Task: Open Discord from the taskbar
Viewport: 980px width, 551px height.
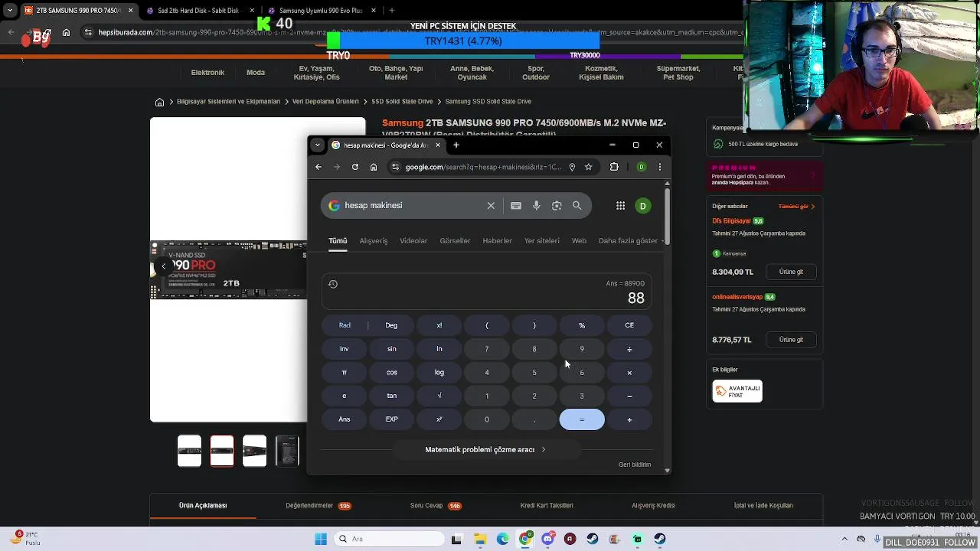Action: pyautogui.click(x=547, y=539)
